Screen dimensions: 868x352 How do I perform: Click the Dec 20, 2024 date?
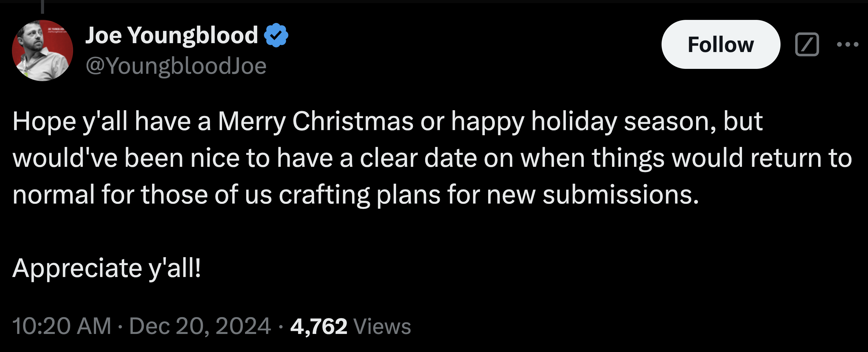[200, 326]
